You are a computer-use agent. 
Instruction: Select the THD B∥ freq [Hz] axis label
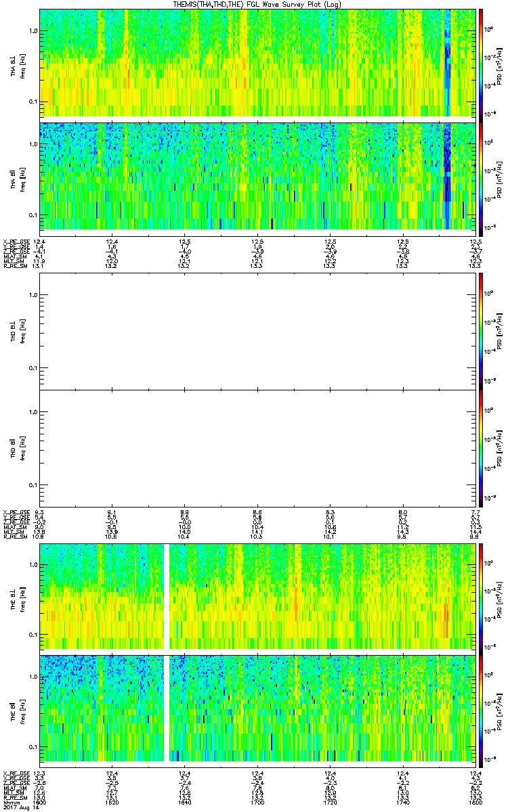[x=18, y=448]
